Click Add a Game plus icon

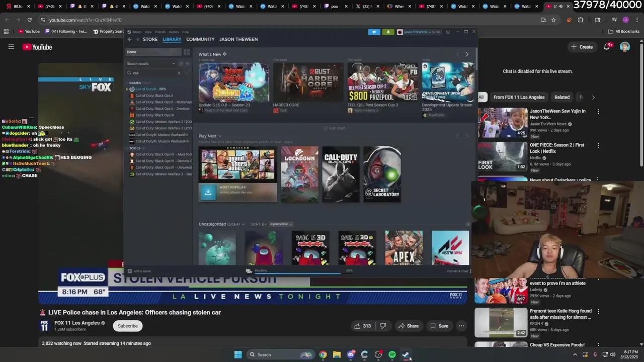pyautogui.click(x=130, y=271)
